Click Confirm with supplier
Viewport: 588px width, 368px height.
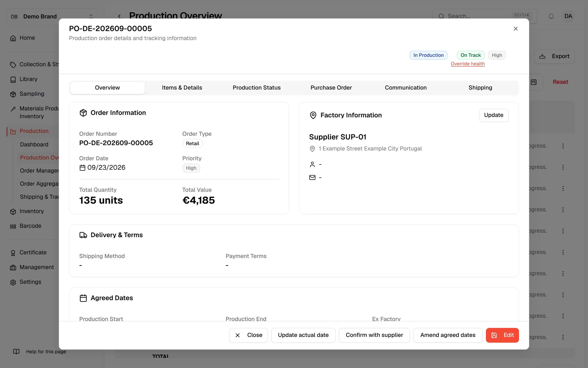pos(374,335)
